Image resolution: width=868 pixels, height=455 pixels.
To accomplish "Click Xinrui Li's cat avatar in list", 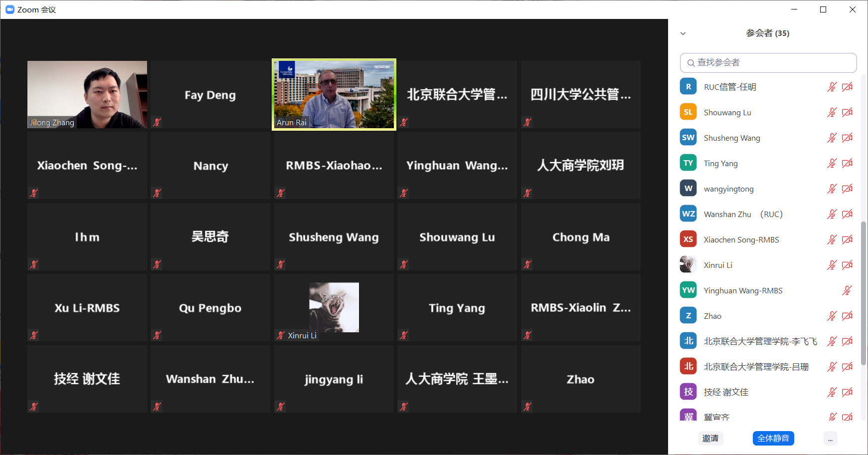I will click(x=688, y=265).
